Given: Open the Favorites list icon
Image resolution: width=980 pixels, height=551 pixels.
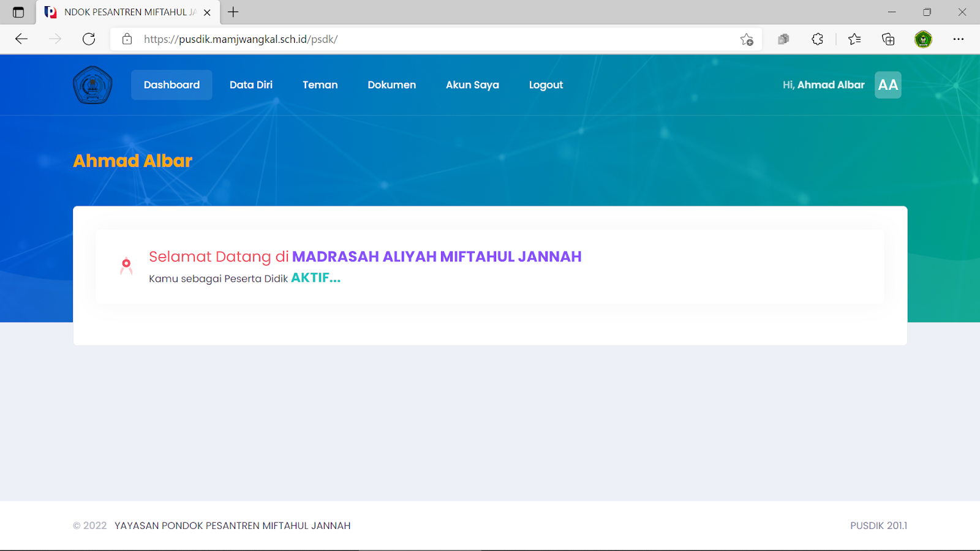Looking at the screenshot, I should [x=854, y=39].
